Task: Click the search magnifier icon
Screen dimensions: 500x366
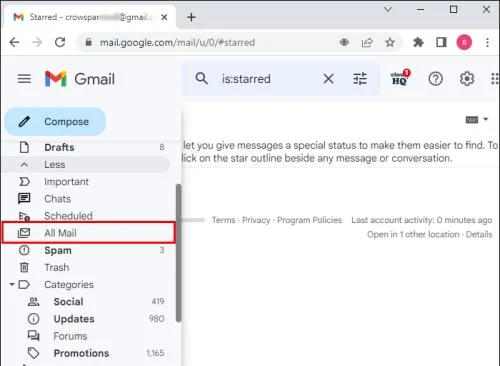Action: coord(202,79)
